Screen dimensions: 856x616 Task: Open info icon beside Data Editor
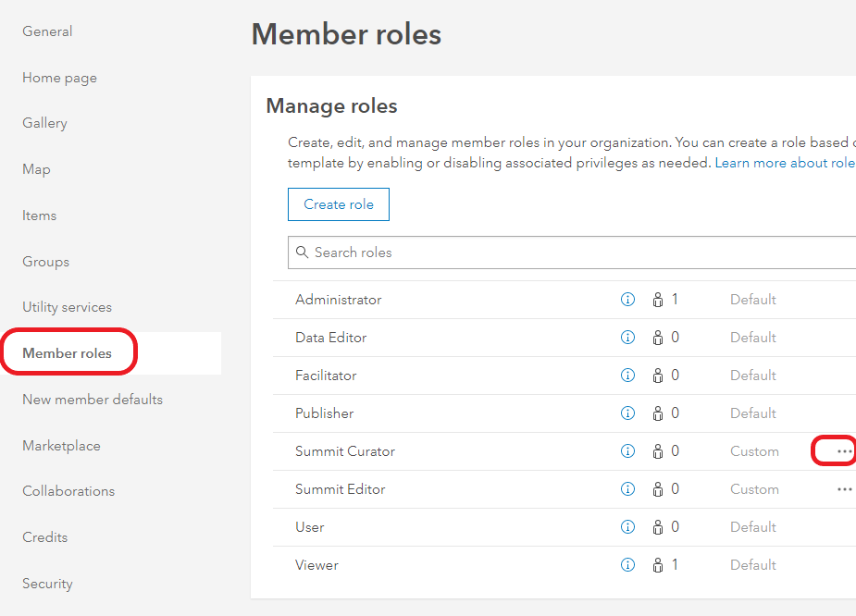click(627, 338)
